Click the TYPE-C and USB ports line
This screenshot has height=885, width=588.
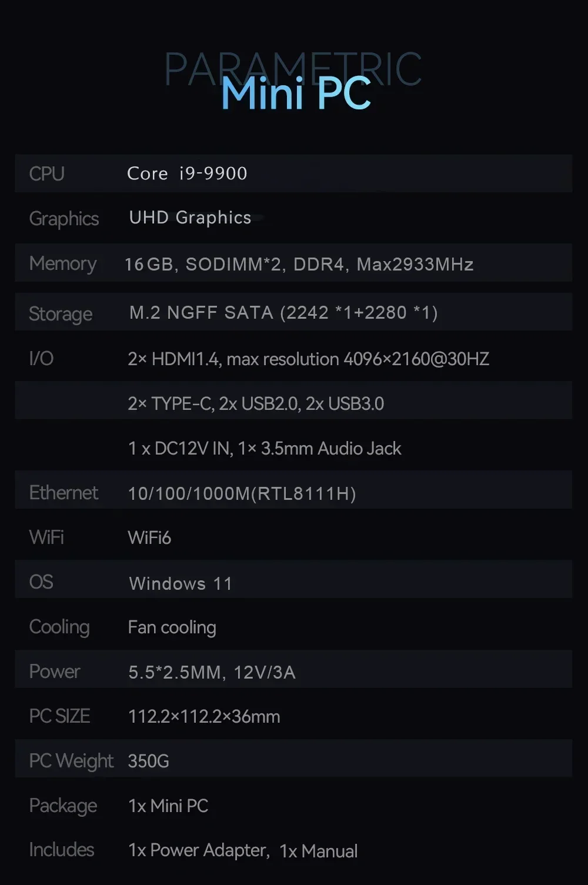click(x=255, y=403)
